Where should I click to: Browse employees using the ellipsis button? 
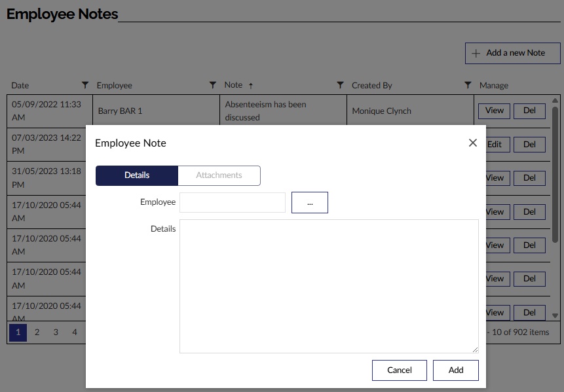(309, 202)
